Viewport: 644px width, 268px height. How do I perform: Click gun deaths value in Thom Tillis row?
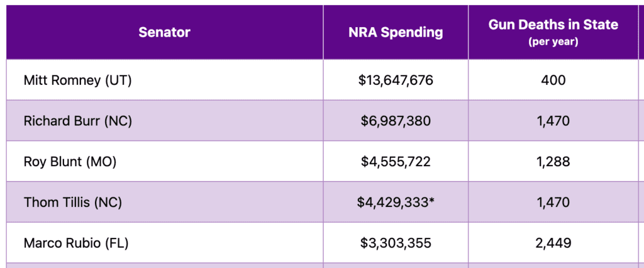[x=553, y=203]
